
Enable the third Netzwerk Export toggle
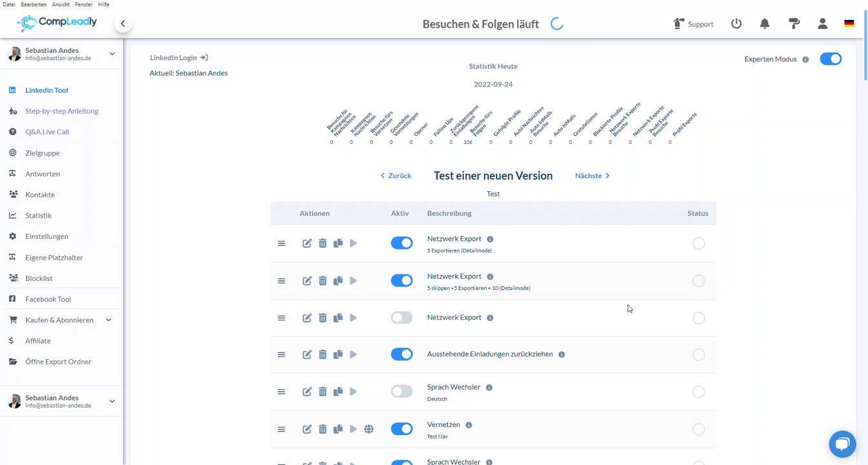tap(401, 318)
